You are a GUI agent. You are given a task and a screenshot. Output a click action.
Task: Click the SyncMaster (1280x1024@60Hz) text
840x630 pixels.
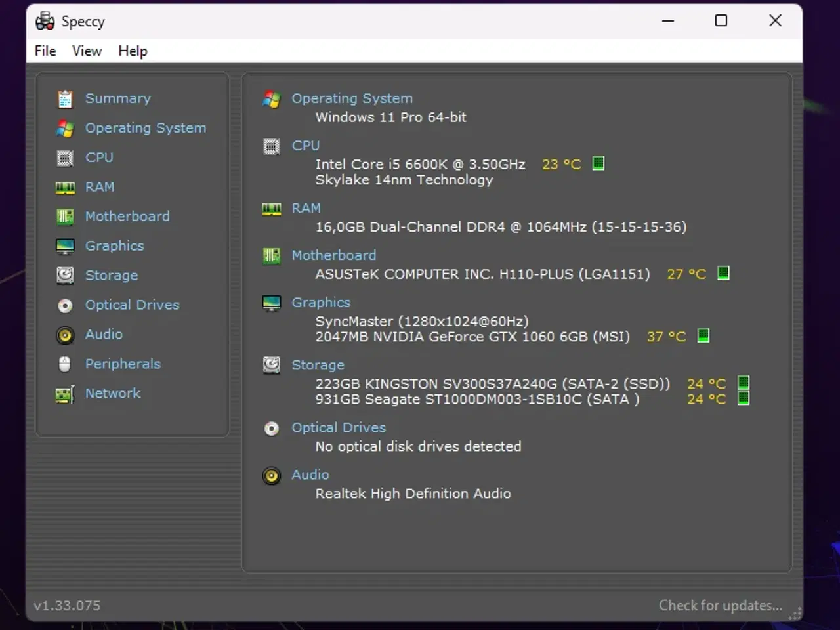422,322
